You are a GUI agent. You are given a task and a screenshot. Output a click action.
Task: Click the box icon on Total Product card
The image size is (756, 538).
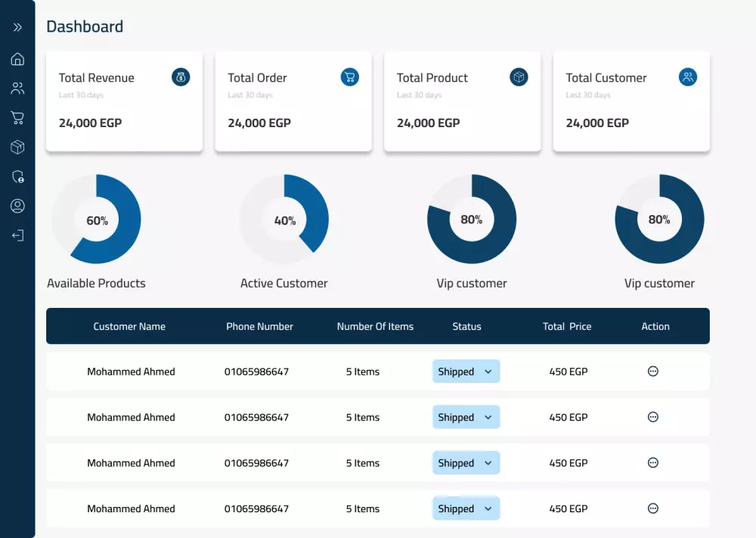coord(519,77)
